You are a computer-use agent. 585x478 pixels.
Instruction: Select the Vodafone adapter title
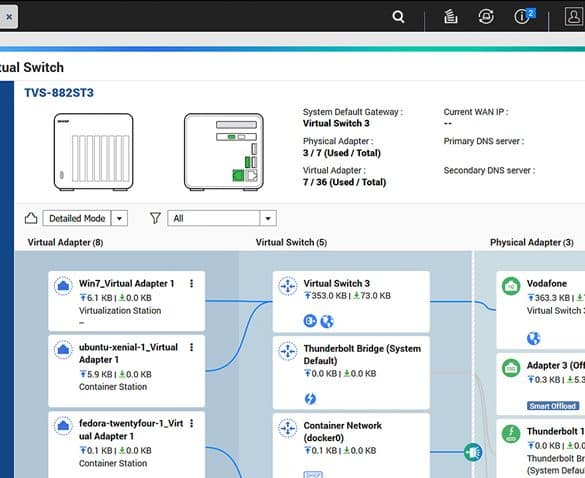547,284
